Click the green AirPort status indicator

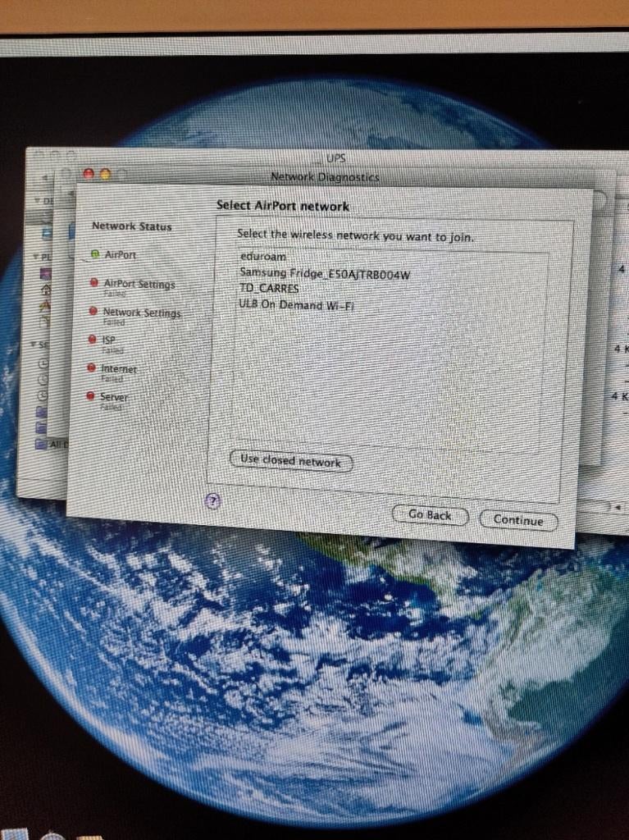pos(95,254)
